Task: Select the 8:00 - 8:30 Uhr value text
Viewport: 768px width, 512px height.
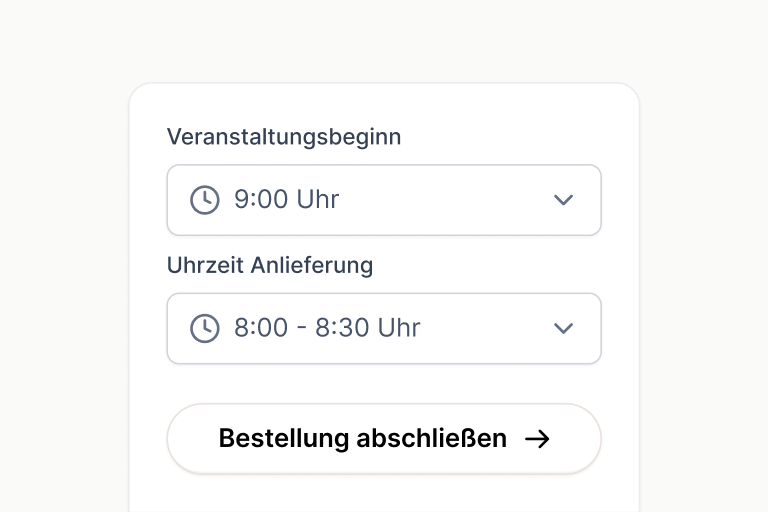Action: point(327,328)
